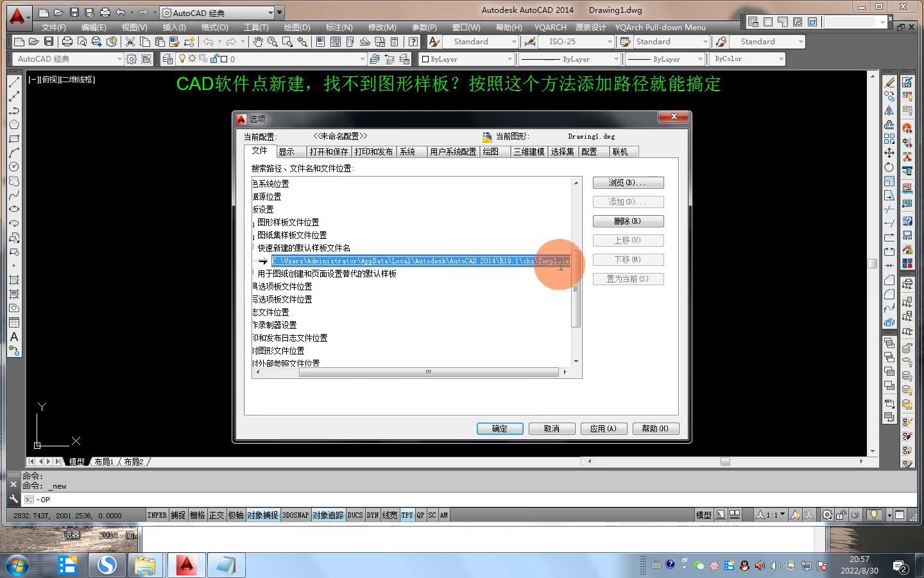Disable 对象捕捉 object snap toggle
The width and height of the screenshot is (924, 578).
click(x=262, y=515)
